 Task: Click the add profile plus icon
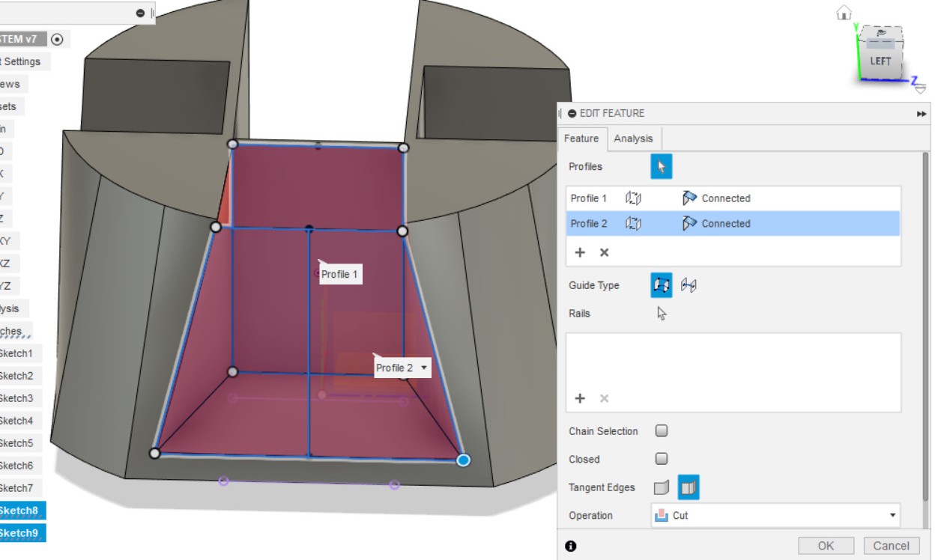pos(580,253)
